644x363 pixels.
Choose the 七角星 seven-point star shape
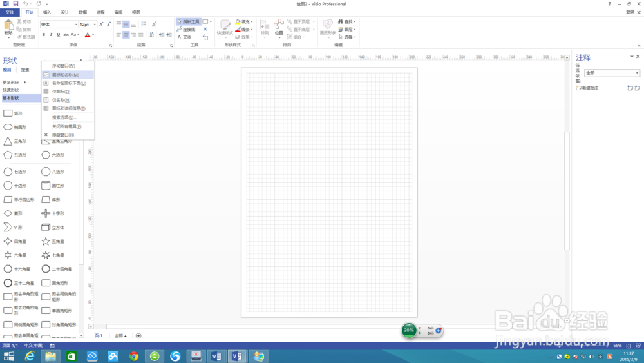point(53,255)
